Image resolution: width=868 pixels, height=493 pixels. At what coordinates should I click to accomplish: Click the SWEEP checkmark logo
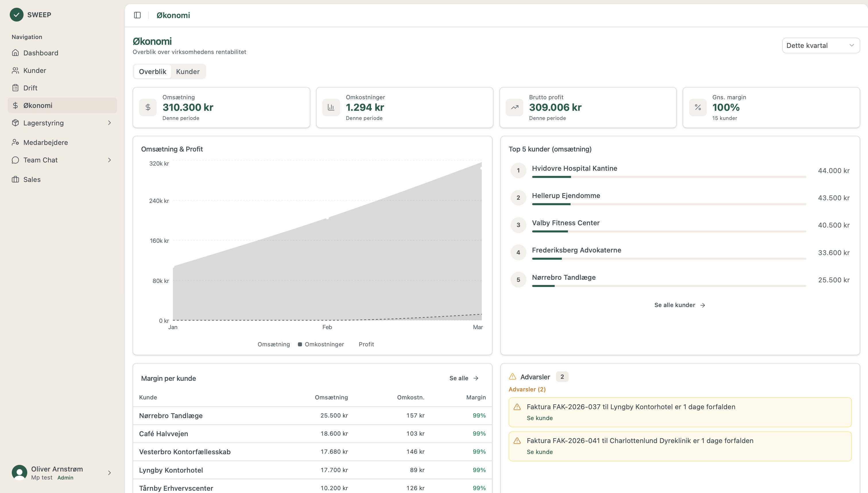(16, 15)
